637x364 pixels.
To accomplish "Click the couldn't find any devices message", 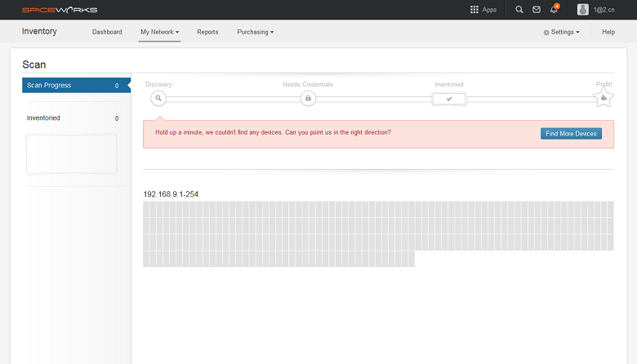I will 273,132.
